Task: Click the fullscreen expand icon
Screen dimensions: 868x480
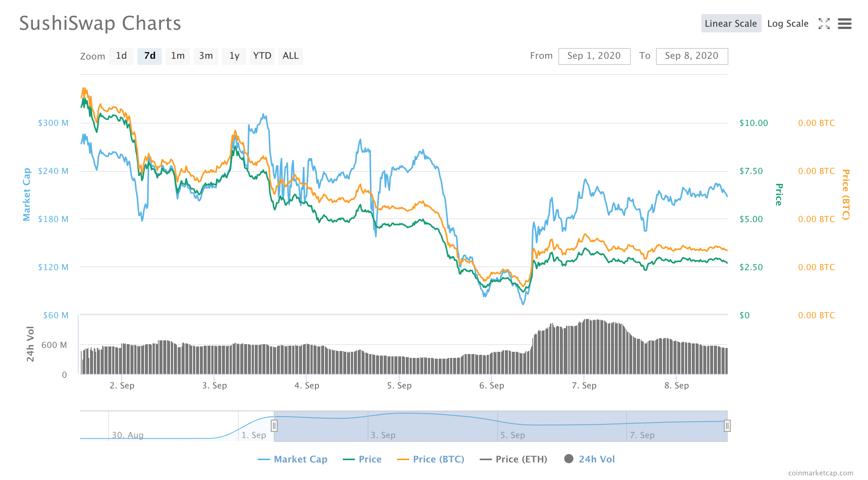Action: coord(824,24)
